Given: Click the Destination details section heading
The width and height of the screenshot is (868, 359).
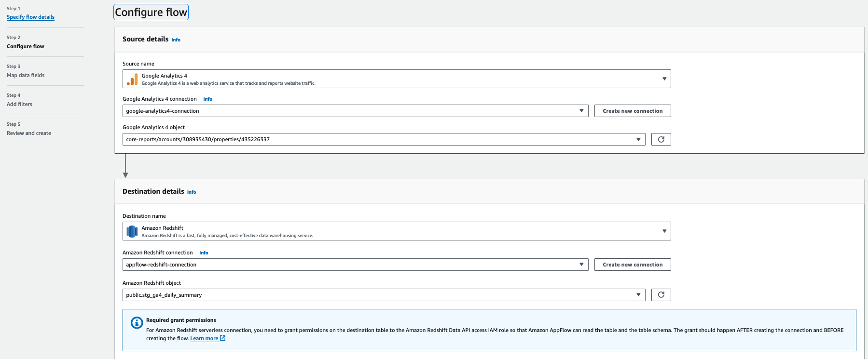Looking at the screenshot, I should click(153, 191).
